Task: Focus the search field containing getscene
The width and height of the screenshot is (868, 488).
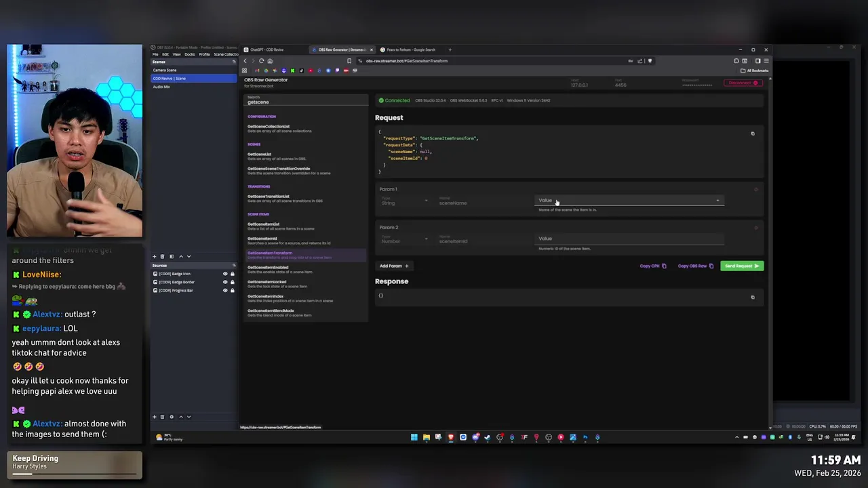Action: click(x=305, y=100)
